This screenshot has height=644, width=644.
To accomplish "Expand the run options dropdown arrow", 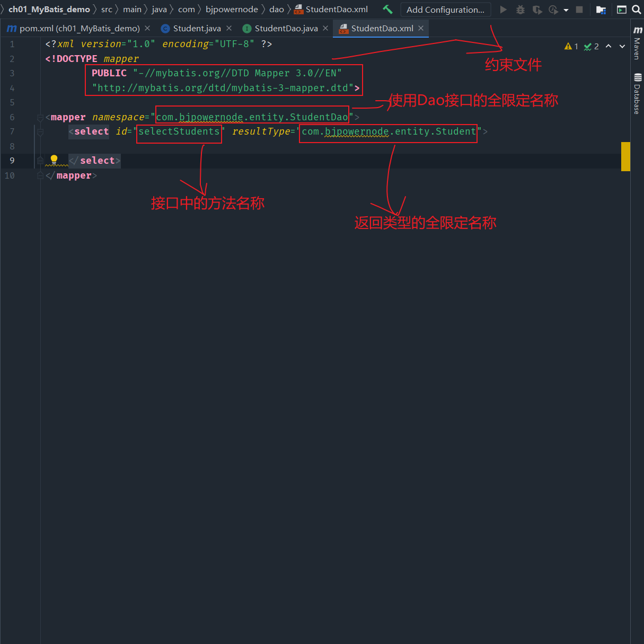I will pos(566,10).
